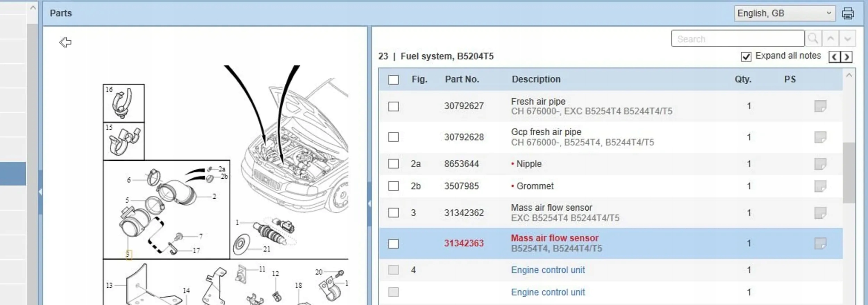Viewport: 868px width, 305px height.
Task: Click item number 13 in the diagram
Action: 109,285
